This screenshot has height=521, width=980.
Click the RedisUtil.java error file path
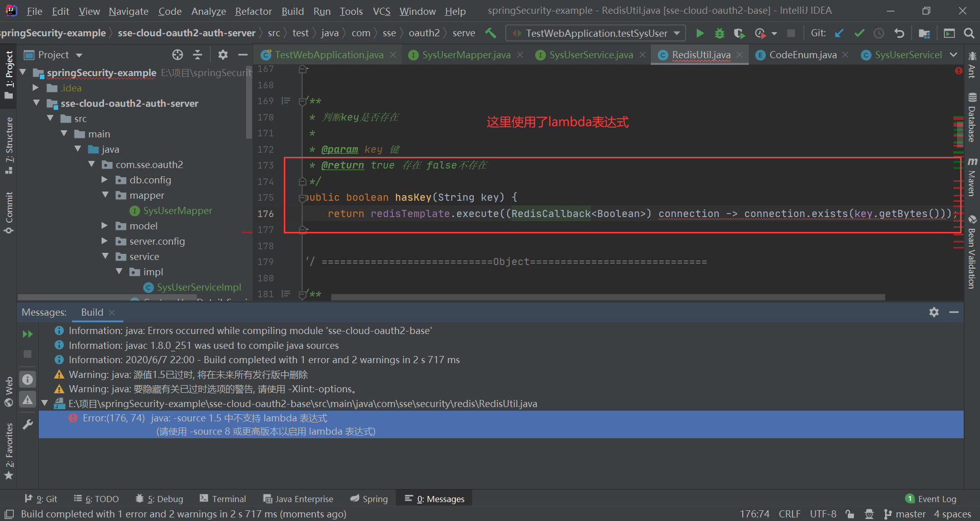pos(302,404)
